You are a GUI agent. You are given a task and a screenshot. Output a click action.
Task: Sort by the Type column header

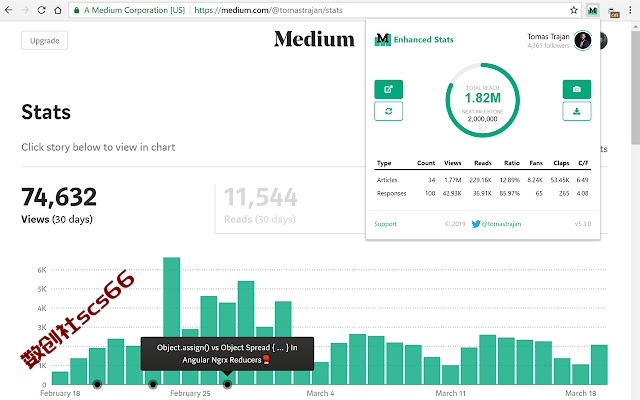[384, 163]
